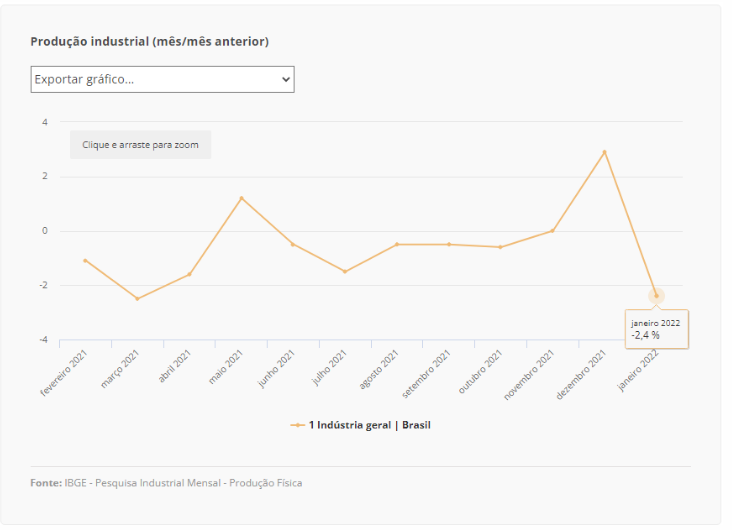
Task: Select the setembro 2021 data point
Action: (x=449, y=244)
